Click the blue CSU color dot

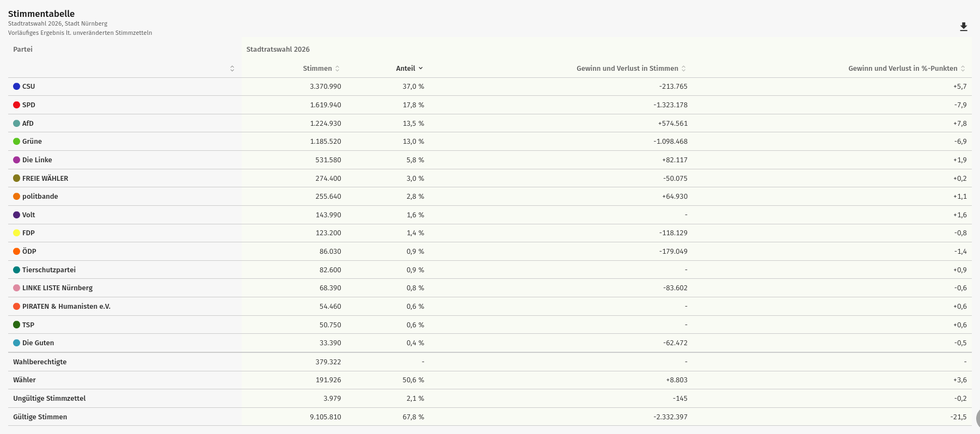pyautogui.click(x=17, y=87)
